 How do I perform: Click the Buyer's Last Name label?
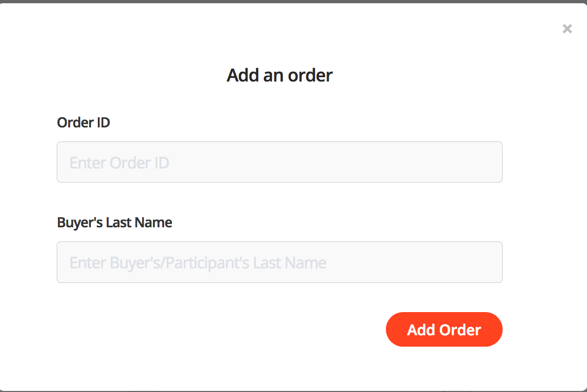click(115, 222)
